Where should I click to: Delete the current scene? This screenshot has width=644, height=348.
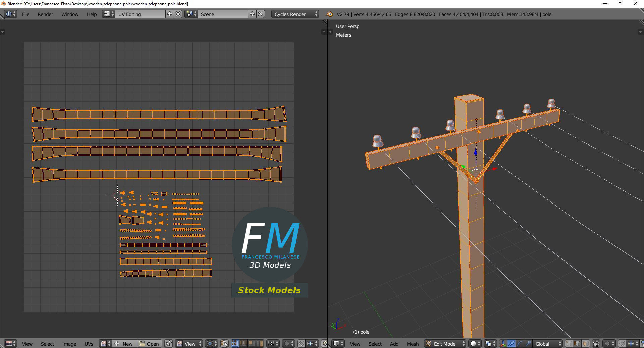pos(261,14)
